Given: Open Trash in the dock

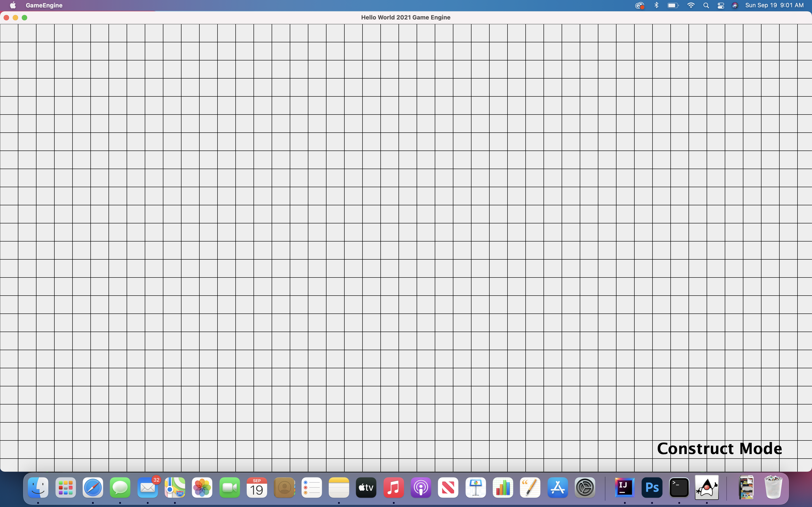Looking at the screenshot, I should [773, 487].
